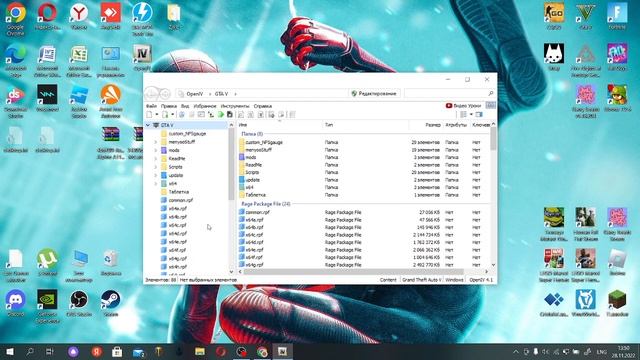640x360 pixels.
Task: Select common.rpf in the file list
Action: [258, 212]
